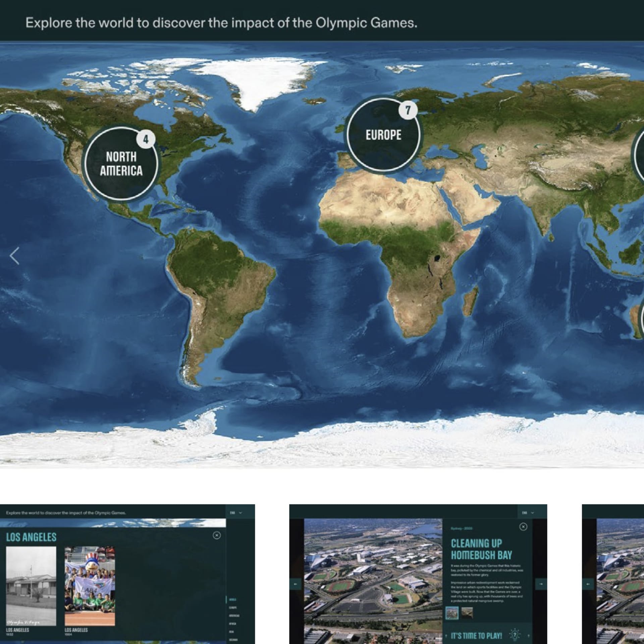Click left arrow on the rightmost cropped screen
Image resolution: width=644 pixels, height=644 pixels.
click(588, 584)
